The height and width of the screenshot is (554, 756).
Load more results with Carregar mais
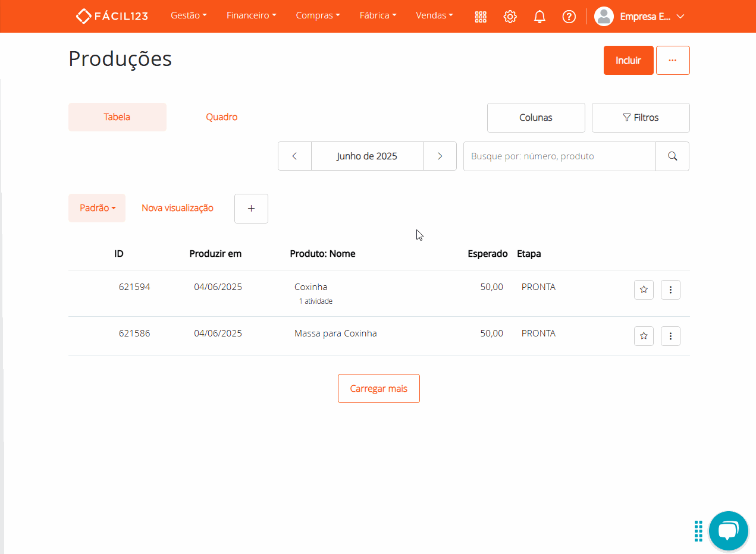[378, 388]
